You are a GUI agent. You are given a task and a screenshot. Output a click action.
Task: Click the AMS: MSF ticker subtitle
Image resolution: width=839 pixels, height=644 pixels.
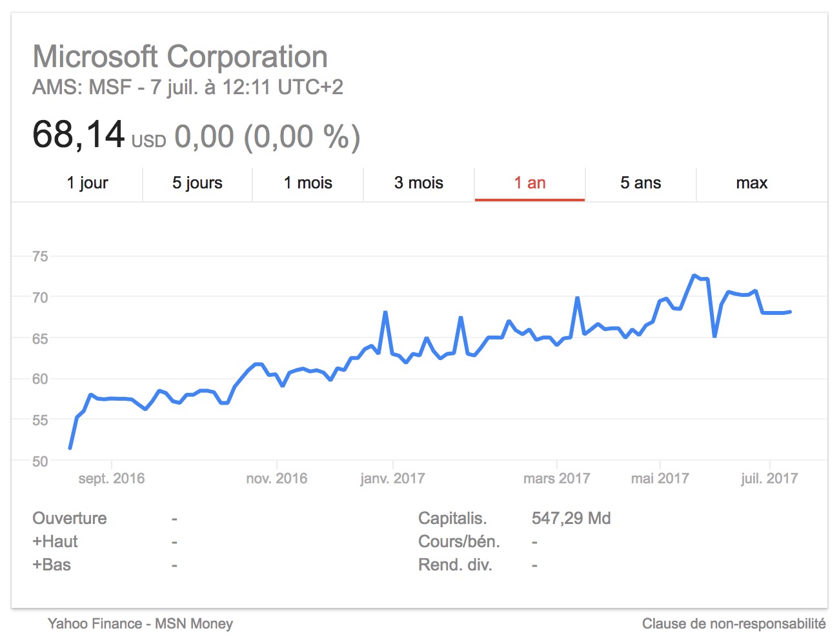coord(82,87)
